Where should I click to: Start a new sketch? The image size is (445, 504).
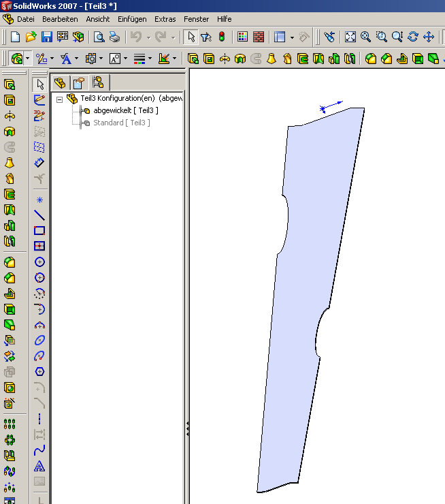39,99
